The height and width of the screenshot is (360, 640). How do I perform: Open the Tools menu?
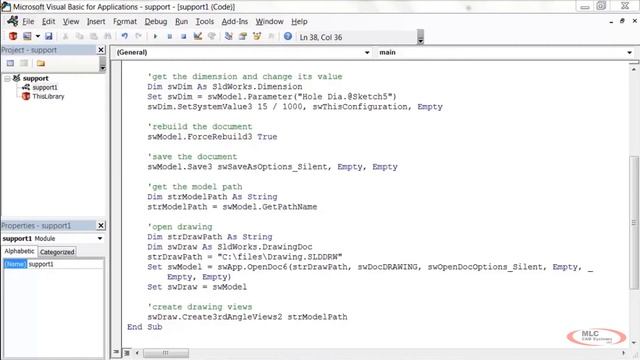pos(204,21)
